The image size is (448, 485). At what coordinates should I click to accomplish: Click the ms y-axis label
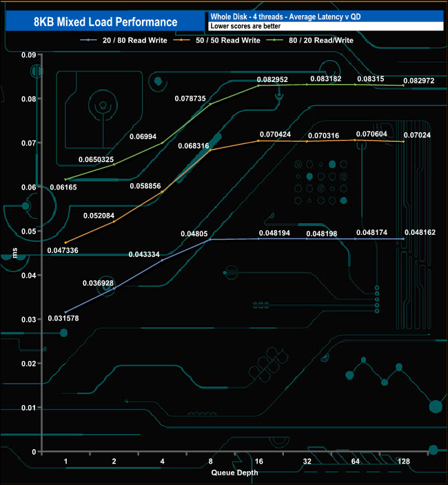click(x=14, y=253)
